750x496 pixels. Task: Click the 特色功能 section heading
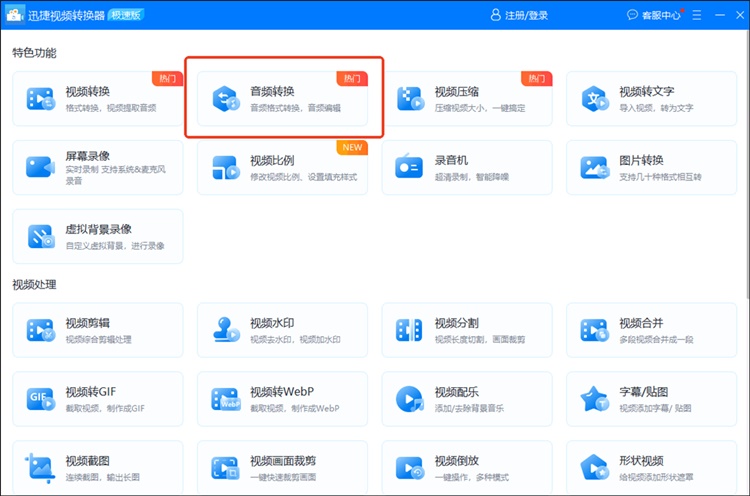coord(34,53)
